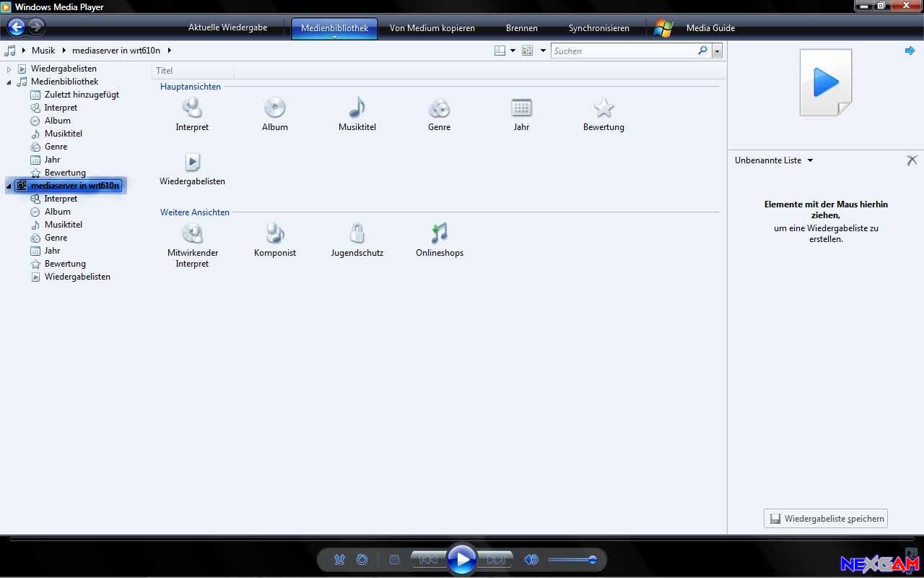Click the seek bar above playback controls
924x578 pixels.
(462, 539)
